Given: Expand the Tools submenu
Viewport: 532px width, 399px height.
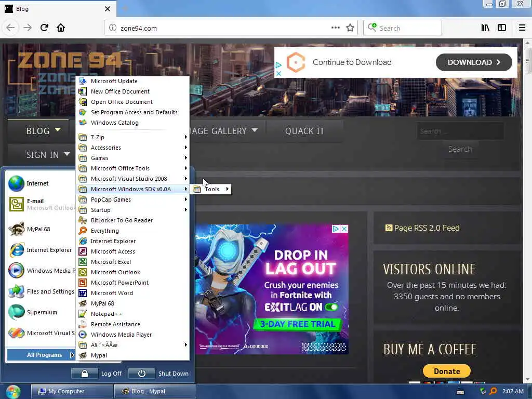Looking at the screenshot, I should (211, 189).
